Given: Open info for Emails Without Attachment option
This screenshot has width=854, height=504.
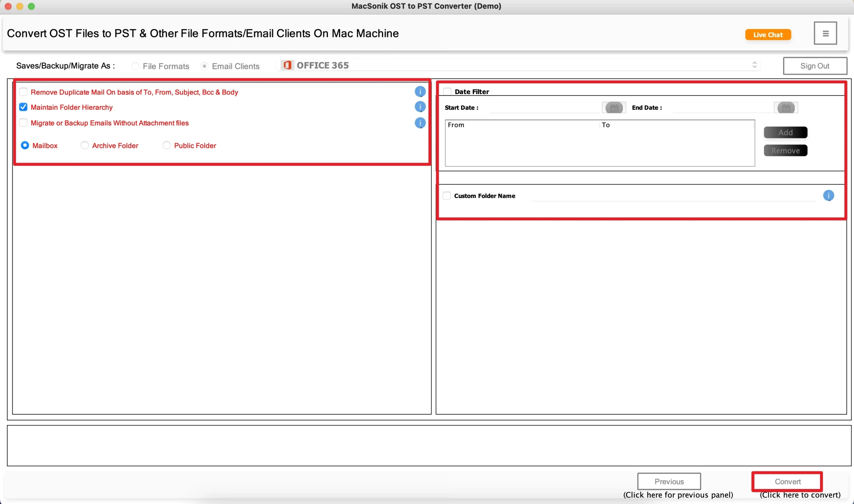Looking at the screenshot, I should (420, 123).
